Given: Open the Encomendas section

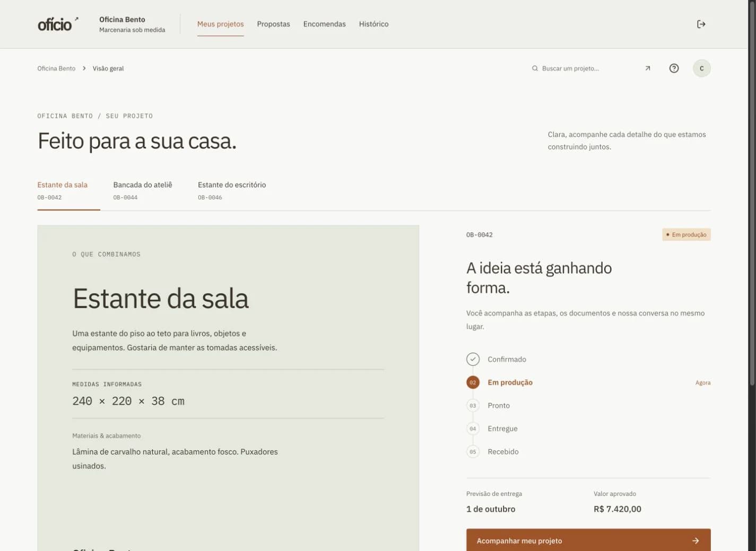Looking at the screenshot, I should pos(324,24).
